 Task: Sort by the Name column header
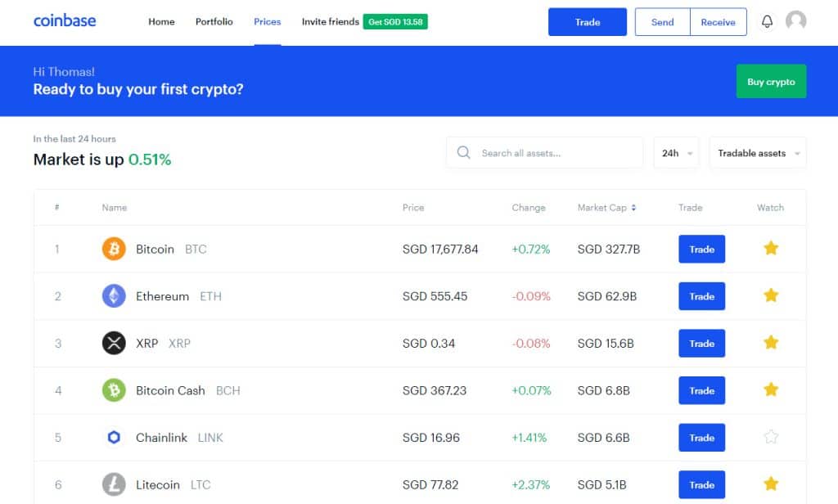(115, 207)
